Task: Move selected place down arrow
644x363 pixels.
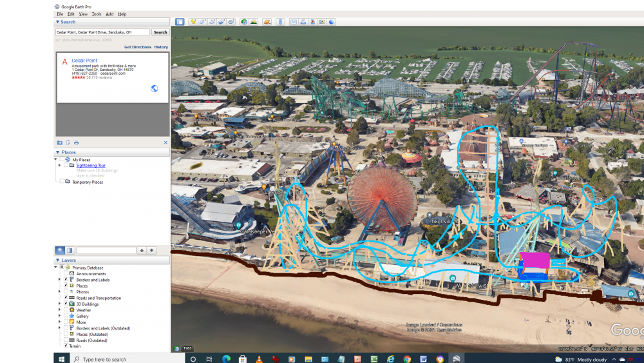Action: 151,250
